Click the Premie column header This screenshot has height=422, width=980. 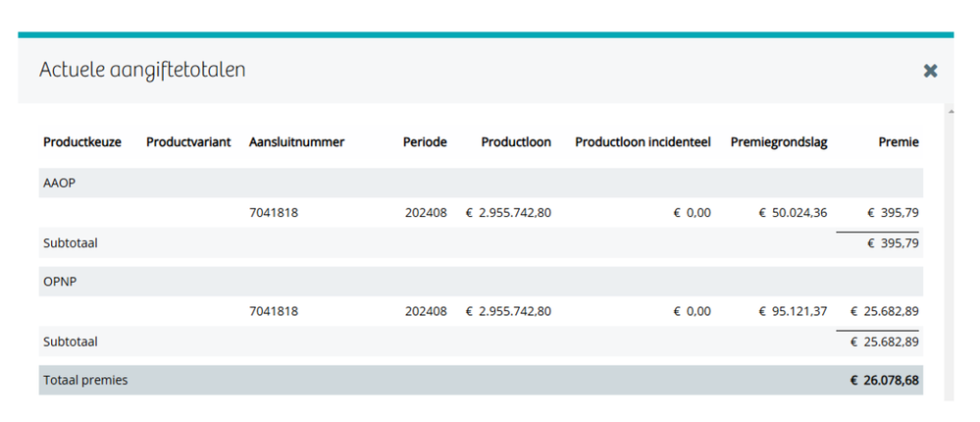899,142
